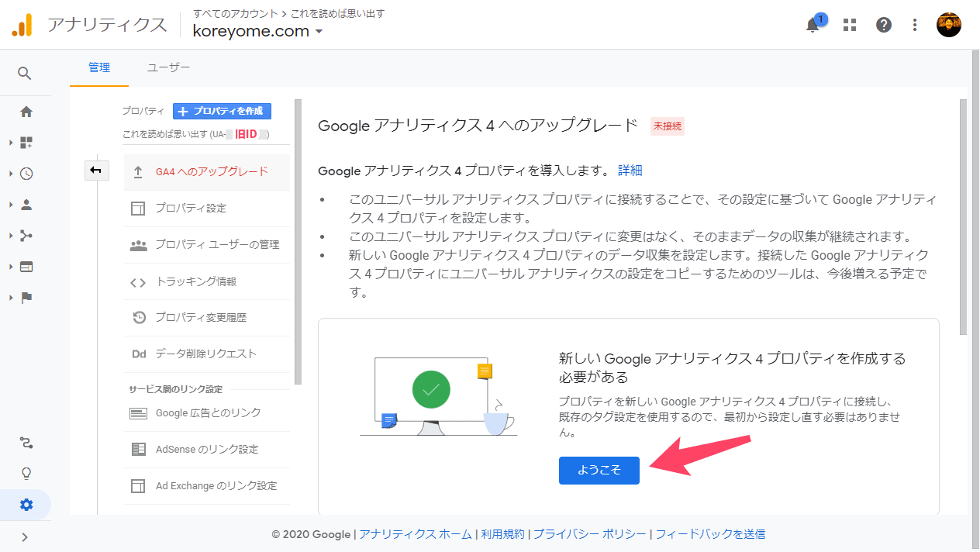Click the history icon beside プロパティ変更履歴
Viewport: 980px width, 552px height.
pyautogui.click(x=139, y=317)
